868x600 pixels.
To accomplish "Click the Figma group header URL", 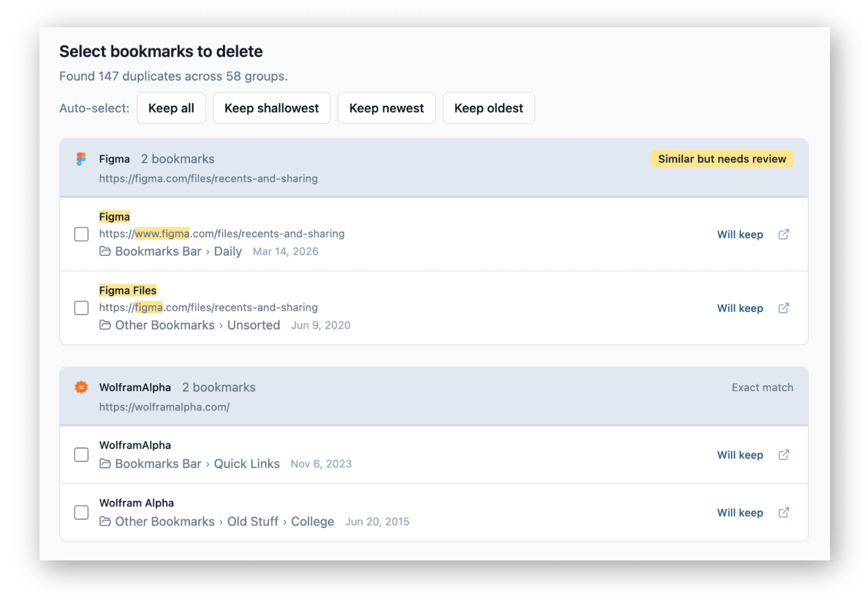I will point(208,178).
